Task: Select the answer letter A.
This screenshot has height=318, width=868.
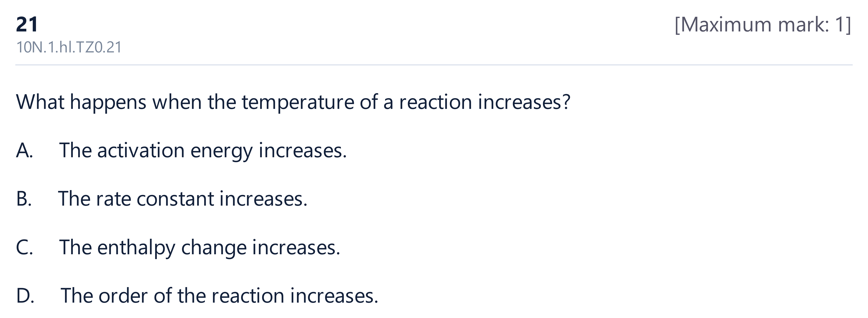Action: [24, 150]
